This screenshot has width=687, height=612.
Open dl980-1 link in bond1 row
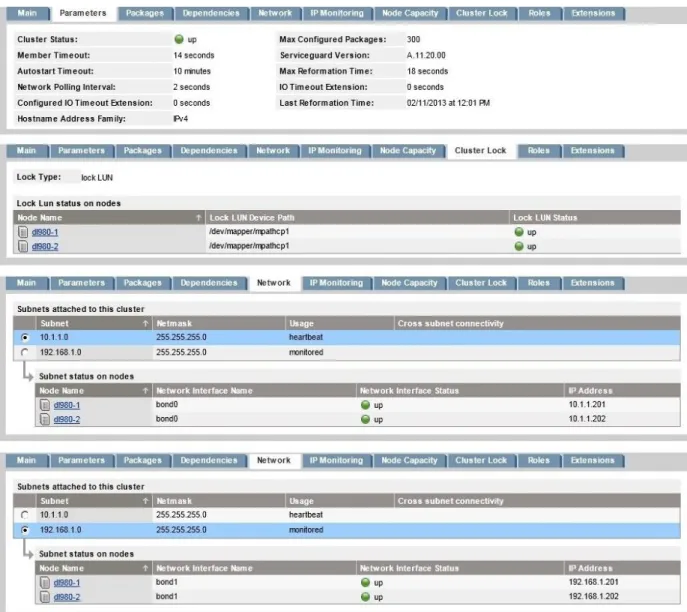pos(67,583)
